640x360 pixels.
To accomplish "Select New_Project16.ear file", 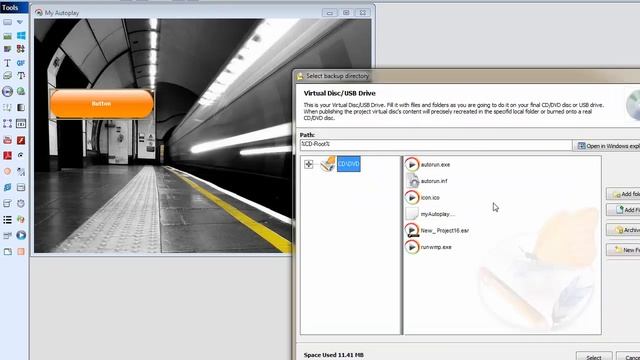I will [444, 231].
